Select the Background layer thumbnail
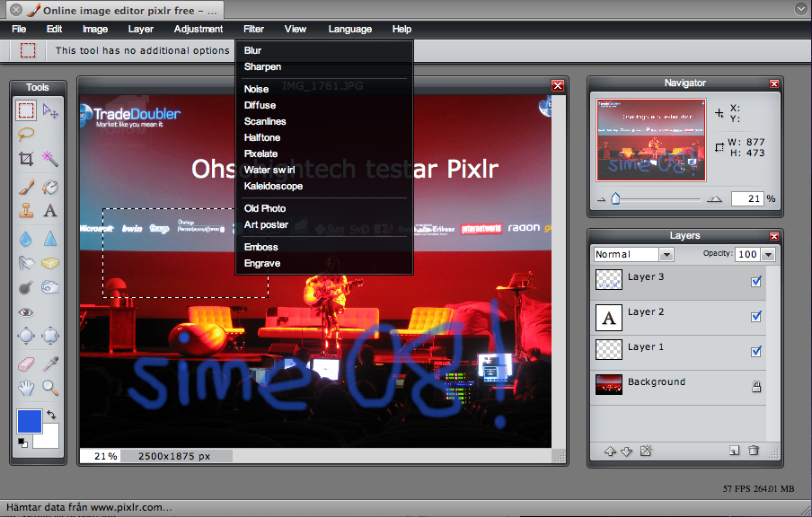Screen dimensions: 812x517 (609, 385)
